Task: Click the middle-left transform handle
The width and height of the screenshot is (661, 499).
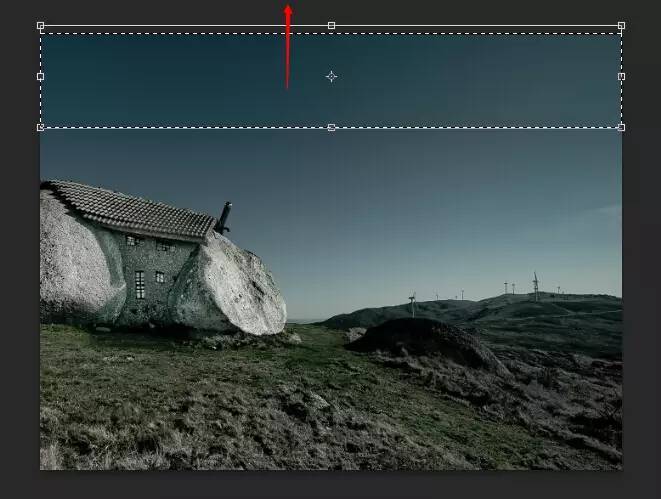Action: click(40, 76)
